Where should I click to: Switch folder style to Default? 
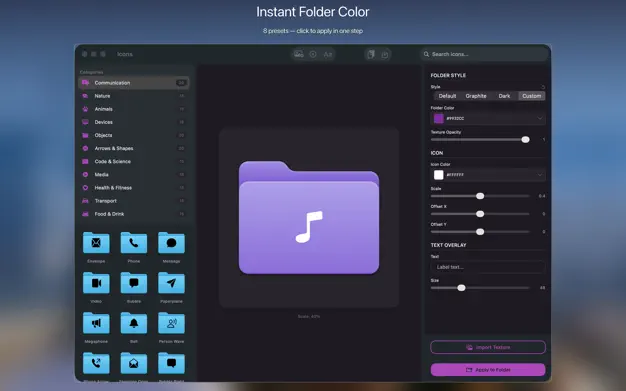pyautogui.click(x=447, y=96)
